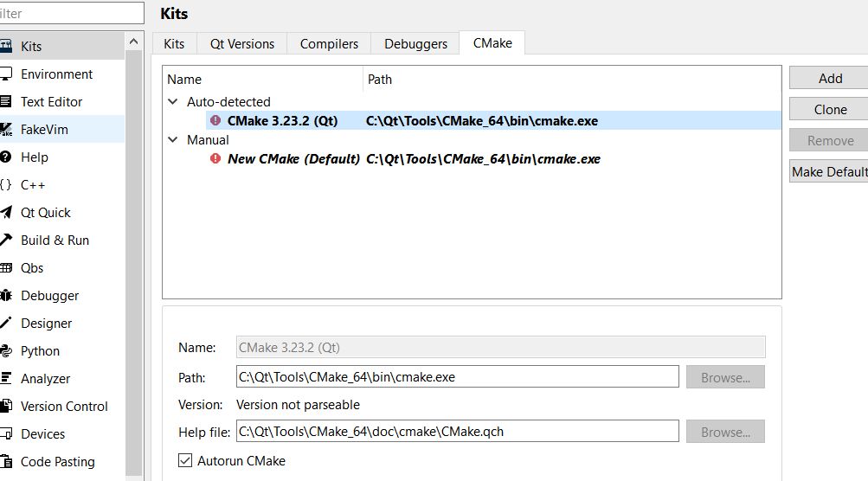Click the sidebar scroll up arrow

point(133,42)
